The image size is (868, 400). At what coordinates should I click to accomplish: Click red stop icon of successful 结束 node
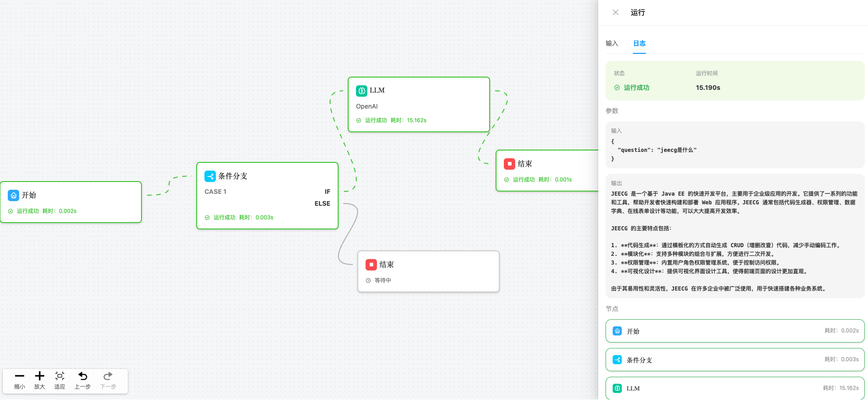509,164
